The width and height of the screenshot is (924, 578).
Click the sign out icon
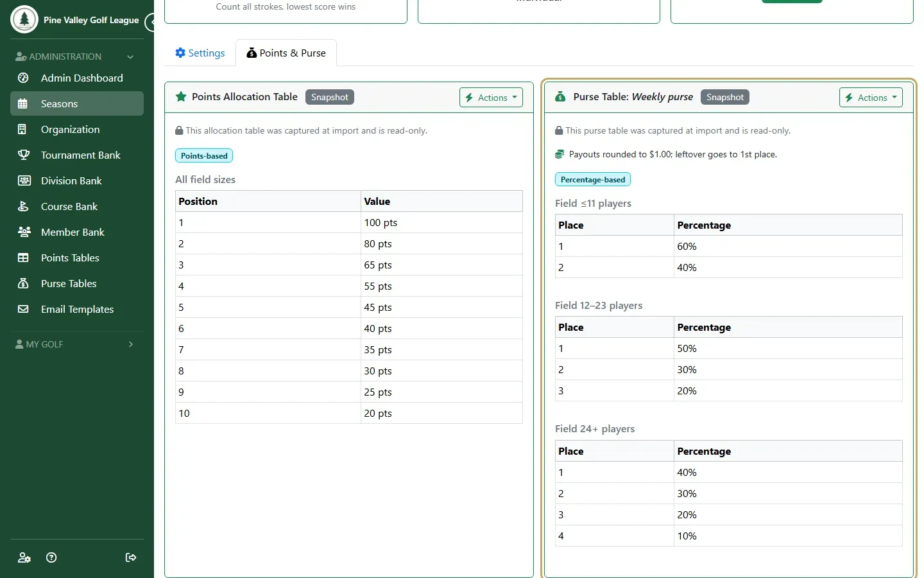click(131, 557)
